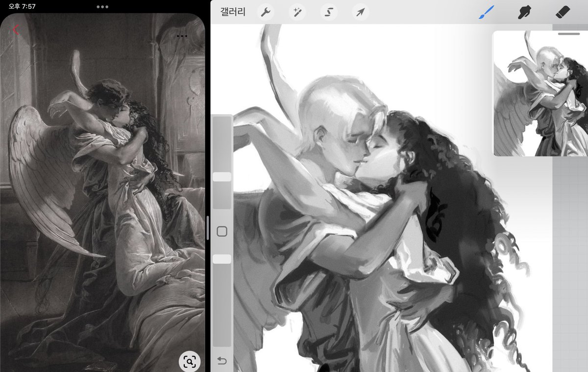Open the Adjustments magic wand menu

(298, 12)
